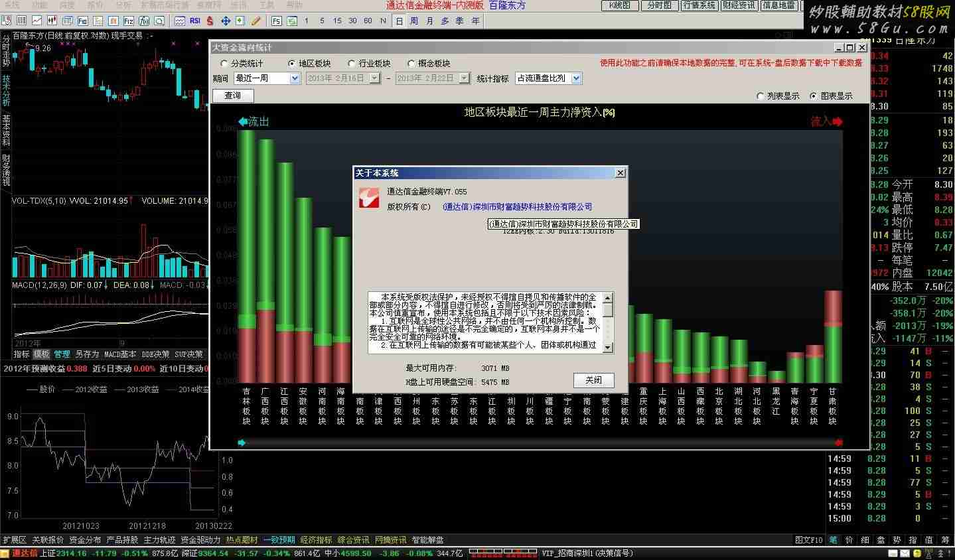955x560 pixels.
Task: Choose the 列表显示 radio option
Action: tap(761, 96)
